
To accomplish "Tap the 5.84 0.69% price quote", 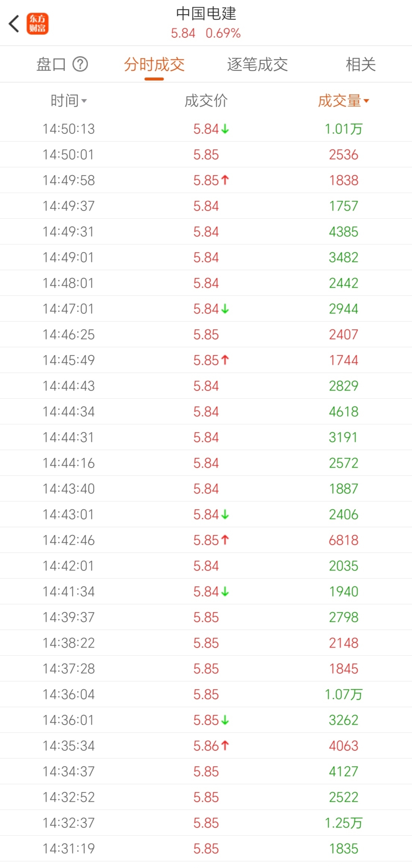I will pos(206,33).
